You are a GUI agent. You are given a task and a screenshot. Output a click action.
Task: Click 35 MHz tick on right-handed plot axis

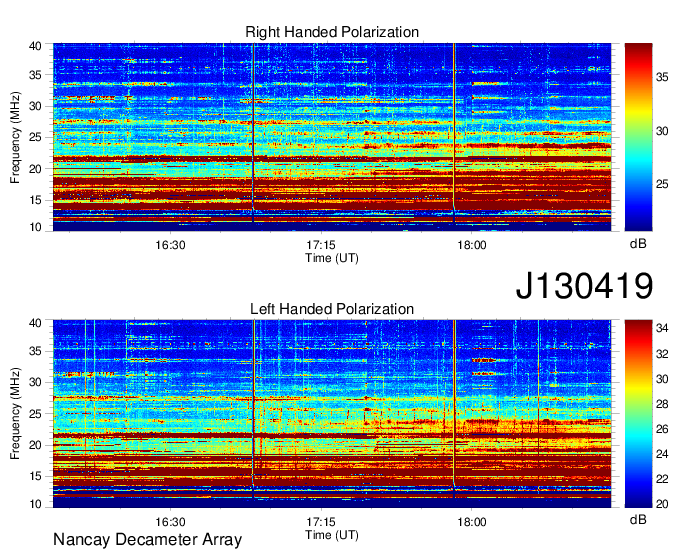point(35,75)
